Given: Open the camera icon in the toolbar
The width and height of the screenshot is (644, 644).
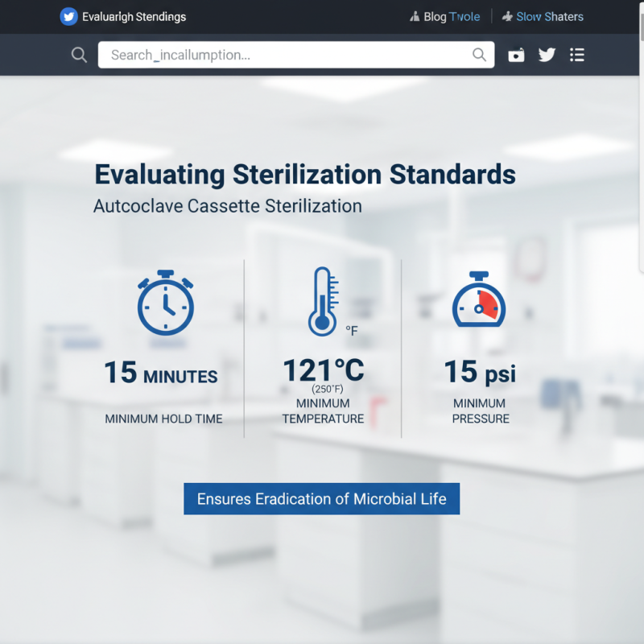Looking at the screenshot, I should (x=516, y=55).
